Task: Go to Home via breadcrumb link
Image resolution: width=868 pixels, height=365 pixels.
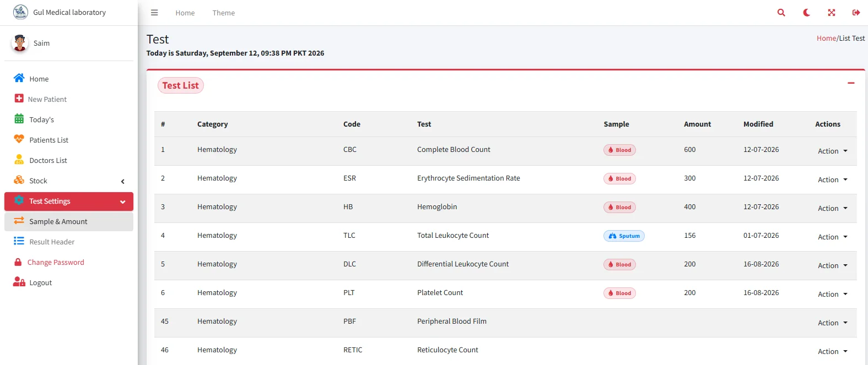Action: coord(826,38)
